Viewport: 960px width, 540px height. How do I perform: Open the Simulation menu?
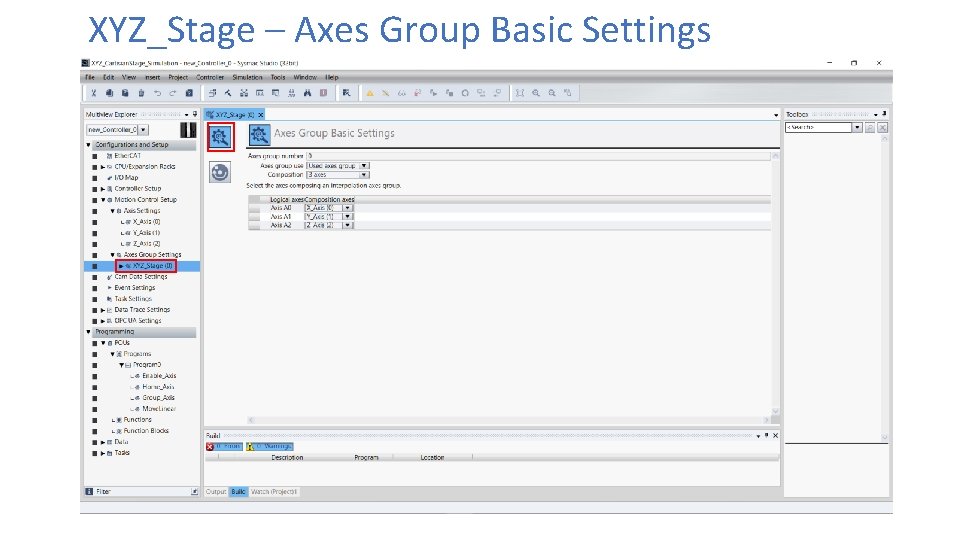pos(247,77)
